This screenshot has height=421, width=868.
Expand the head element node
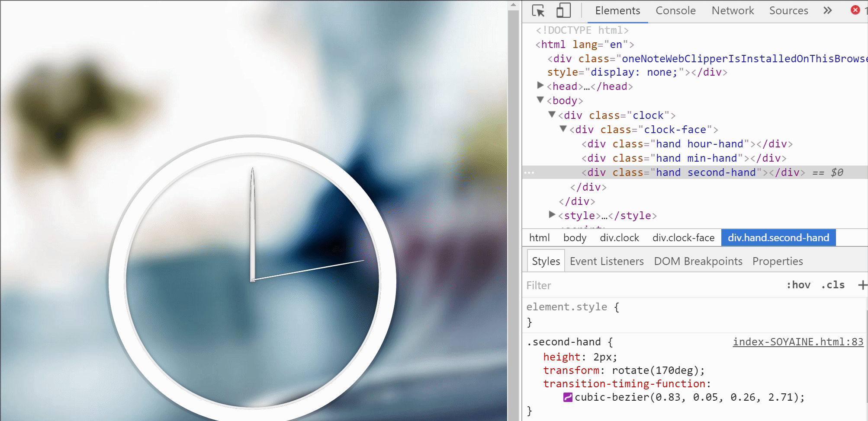pyautogui.click(x=540, y=86)
